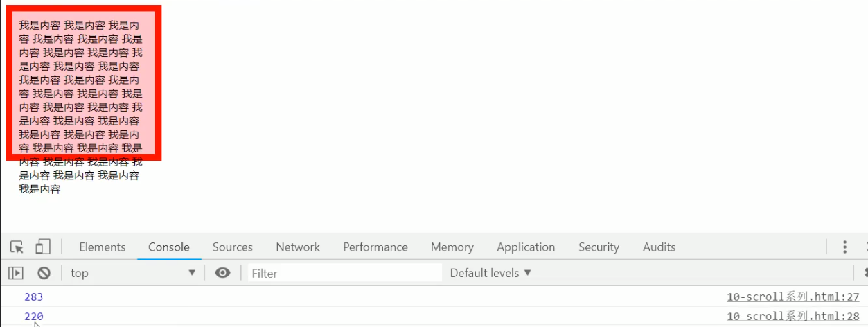Activate the inspect element picker icon
The image size is (868, 327).
point(17,247)
